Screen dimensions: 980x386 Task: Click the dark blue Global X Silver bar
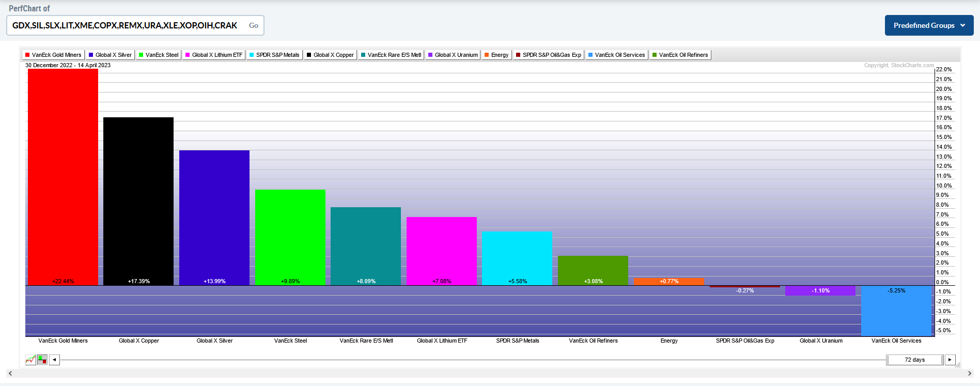click(x=214, y=218)
